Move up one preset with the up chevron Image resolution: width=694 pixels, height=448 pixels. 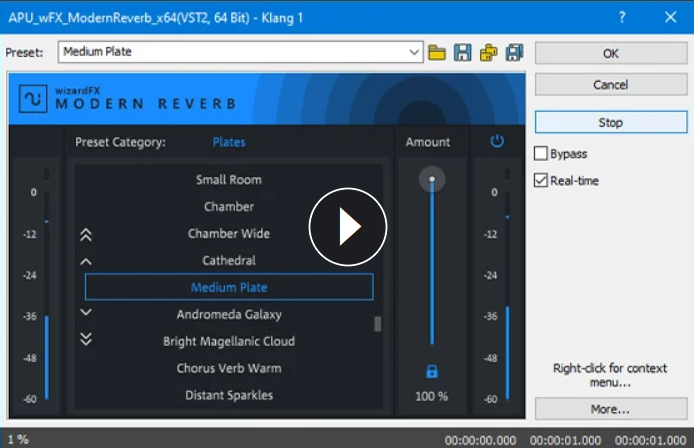click(x=86, y=262)
